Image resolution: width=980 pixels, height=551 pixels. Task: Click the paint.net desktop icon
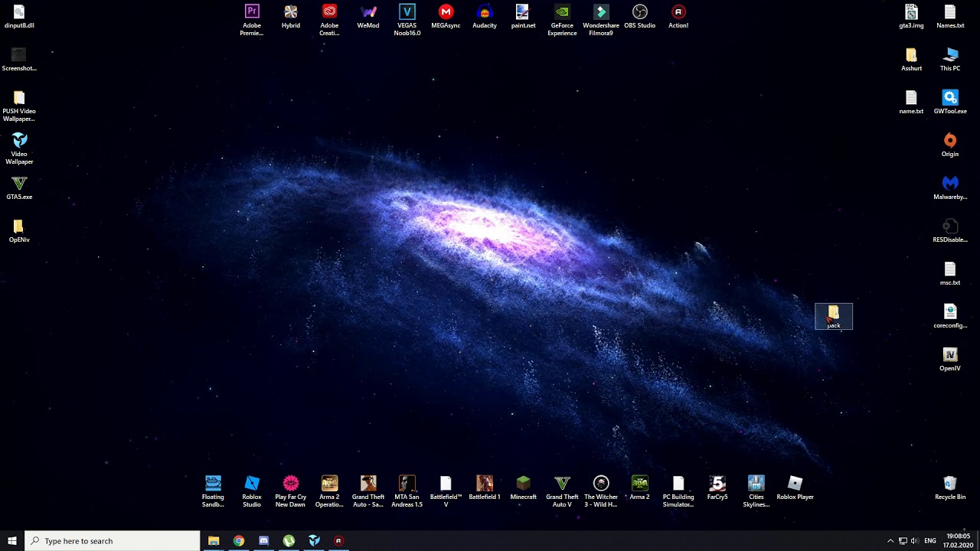pos(523,17)
